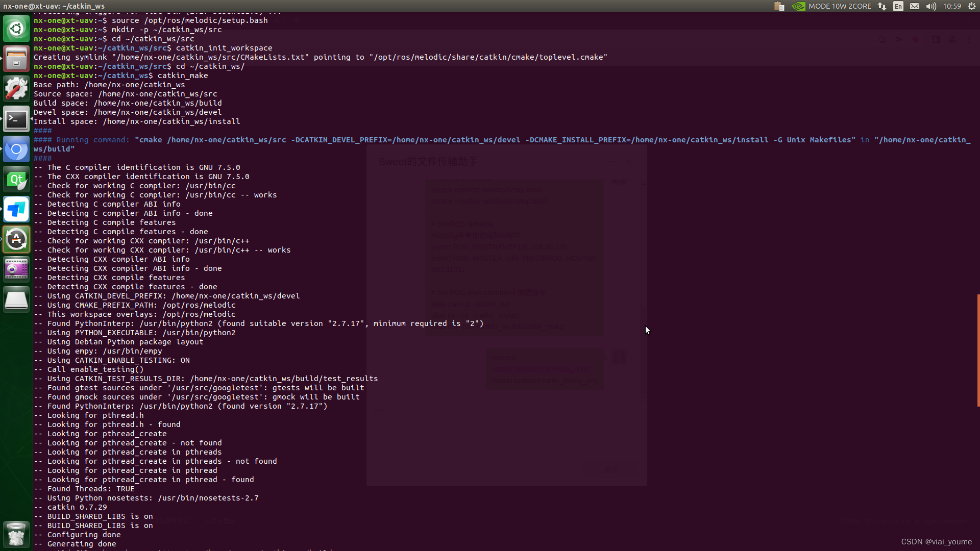Click 'Call enable_testing()' line
The width and height of the screenshot is (980, 551).
89,369
